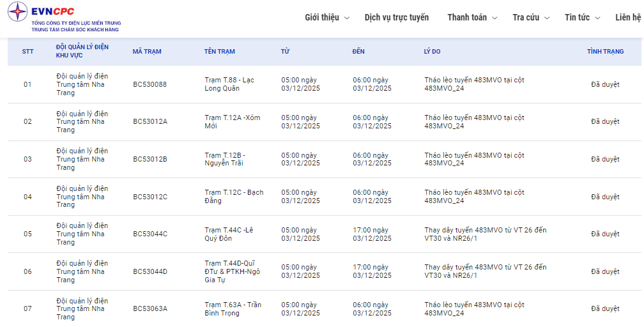Expand the Thanh toán dropdown chevron
The height and width of the screenshot is (327, 644).
[494, 18]
